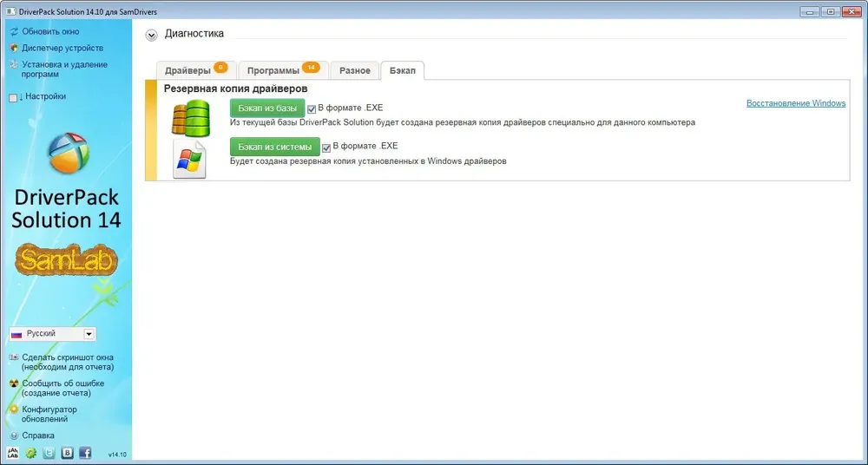Click the green gear icon near SamLab icon
The width and height of the screenshot is (868, 465).
point(31,453)
